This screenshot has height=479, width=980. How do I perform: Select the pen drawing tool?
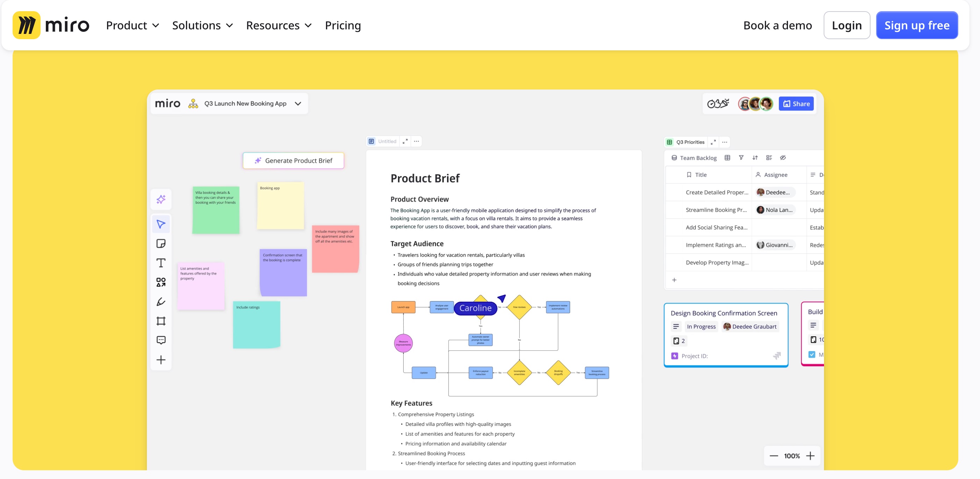point(161,301)
